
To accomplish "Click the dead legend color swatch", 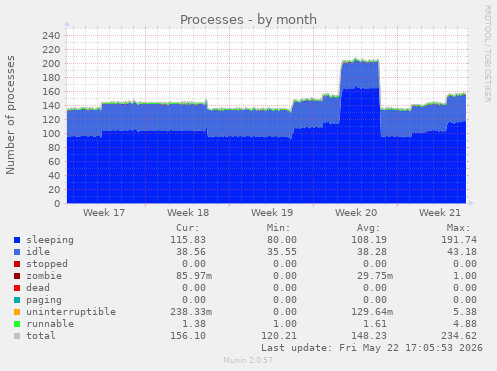I will click(17, 288).
